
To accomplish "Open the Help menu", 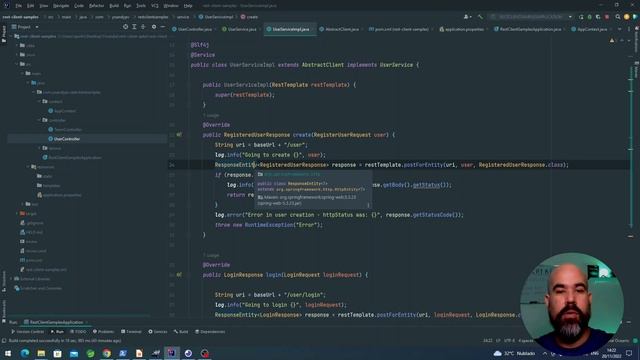I will tap(188, 6).
